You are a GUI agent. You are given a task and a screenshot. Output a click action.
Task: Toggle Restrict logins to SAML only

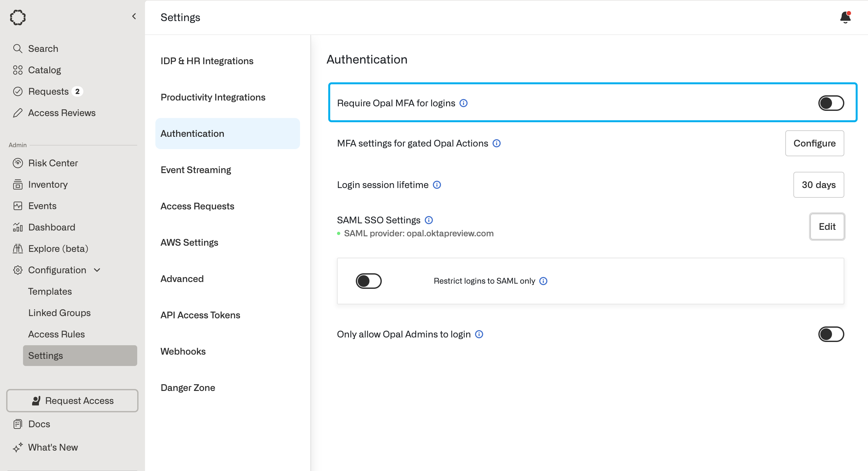click(x=368, y=281)
